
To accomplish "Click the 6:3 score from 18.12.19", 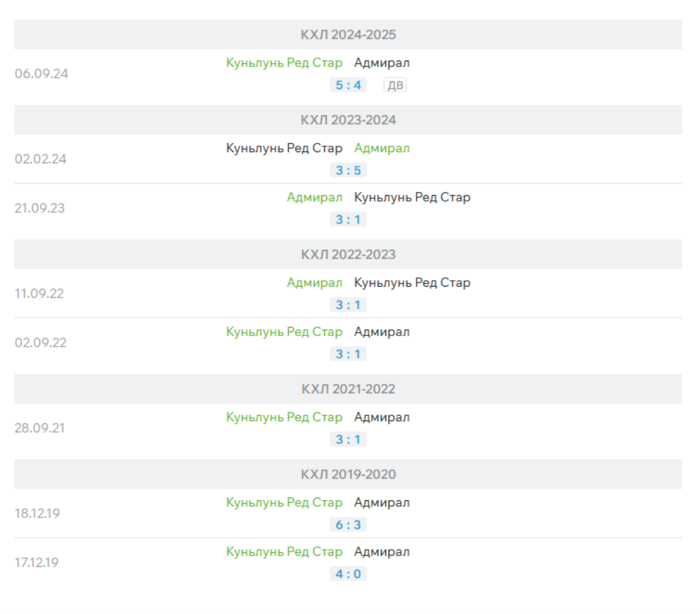I will pos(348,525).
